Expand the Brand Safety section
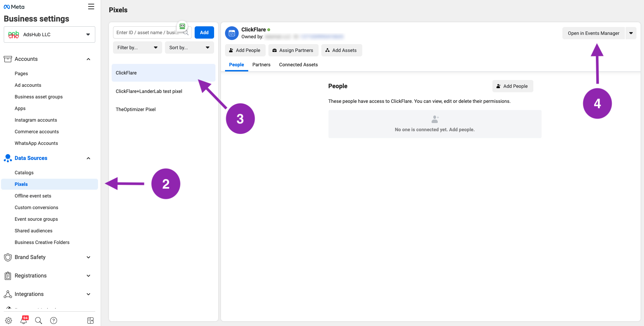 (88, 257)
